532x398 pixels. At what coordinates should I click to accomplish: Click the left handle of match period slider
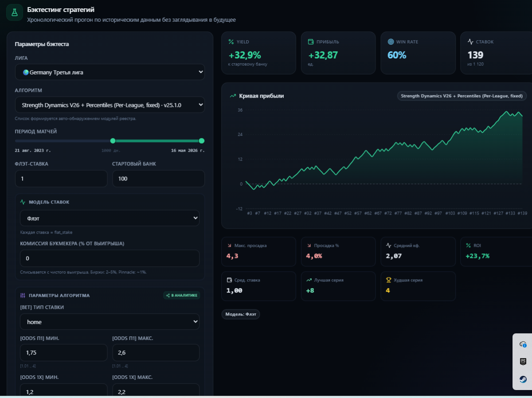point(113,141)
